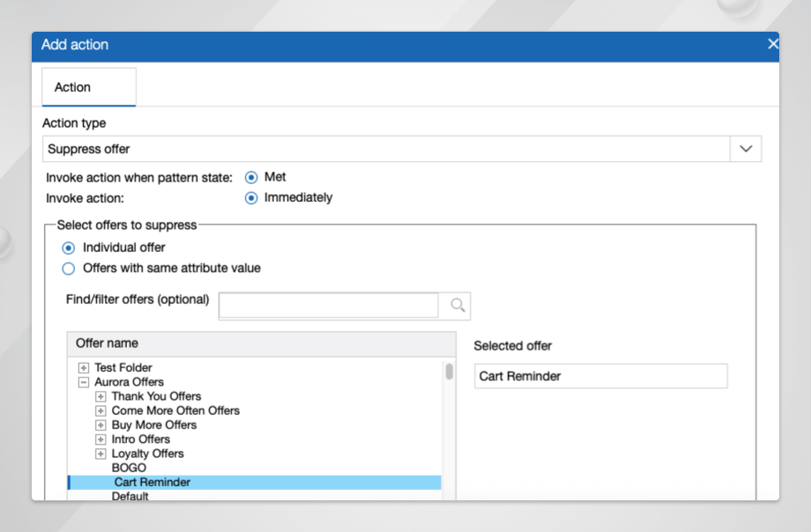The width and height of the screenshot is (811, 532).
Task: Expand the Test Folder tree node
Action: pyautogui.click(x=84, y=368)
